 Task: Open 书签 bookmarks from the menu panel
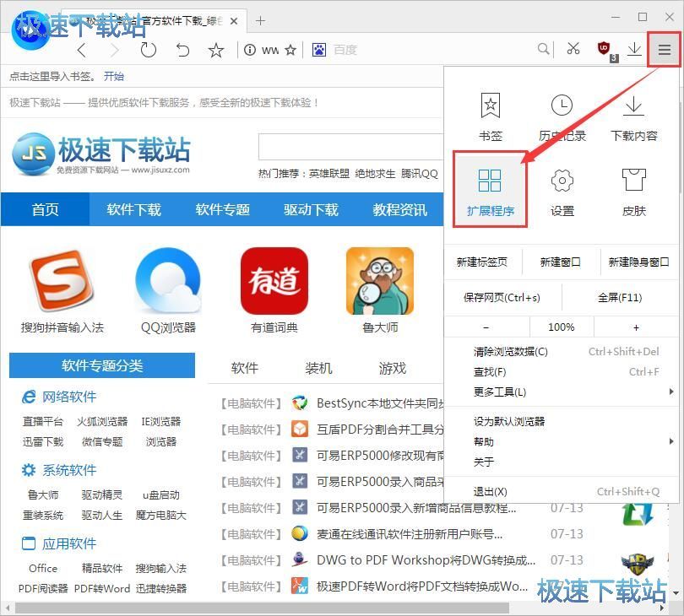coord(490,116)
